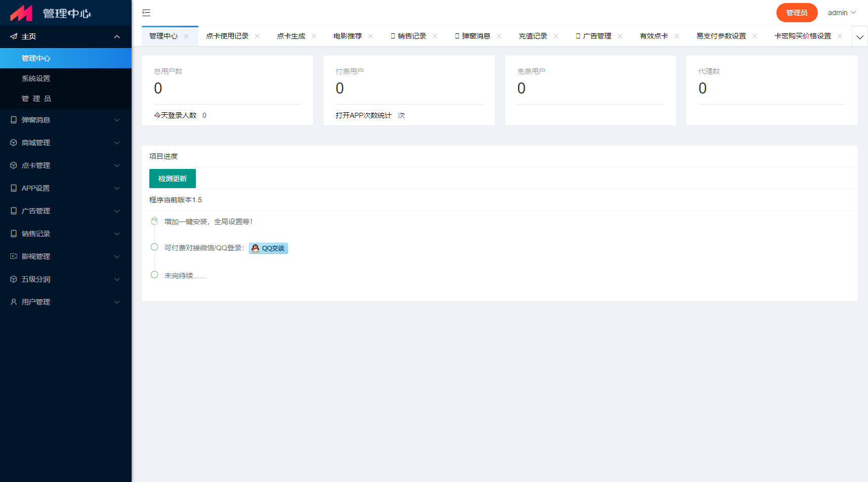Close the 点卡使用记录 tab
Viewport: 868px width, 482px height.
click(x=257, y=36)
